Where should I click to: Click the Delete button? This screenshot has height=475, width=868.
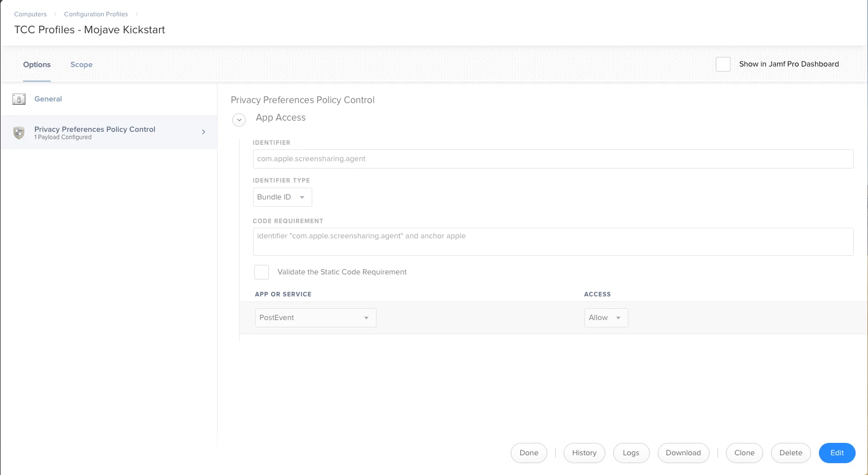click(790, 453)
